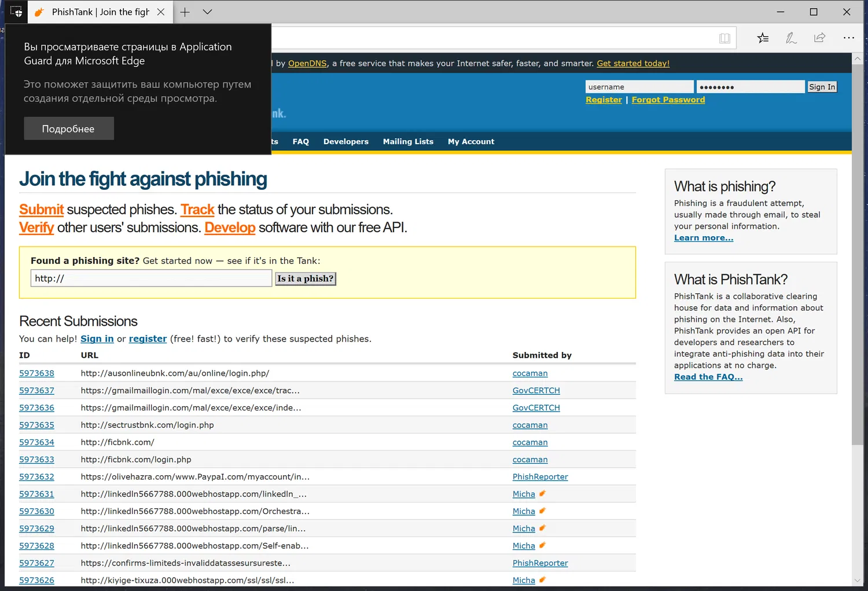
Task: Focus the password input field
Action: (751, 87)
